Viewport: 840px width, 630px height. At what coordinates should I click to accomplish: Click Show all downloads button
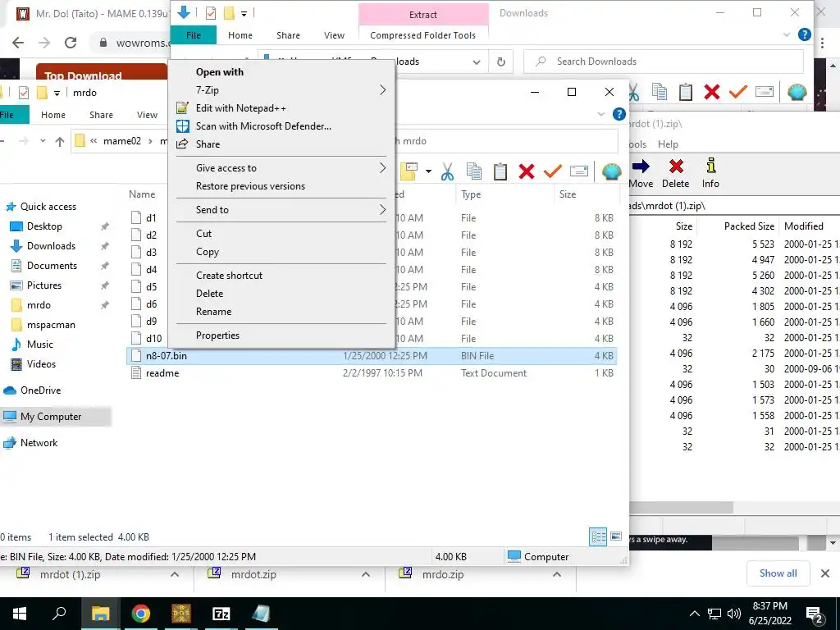tap(778, 573)
